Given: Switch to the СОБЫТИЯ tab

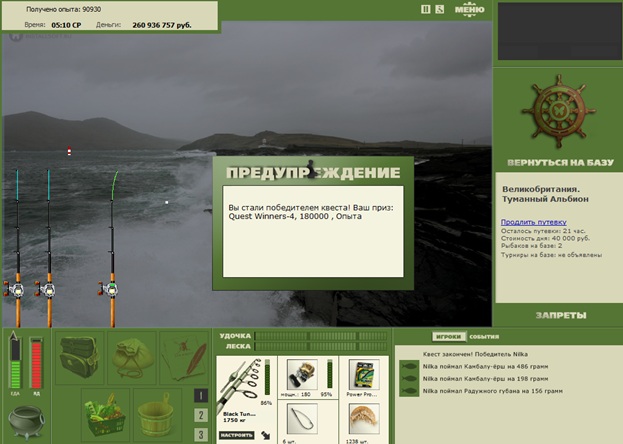Looking at the screenshot, I should click(484, 337).
